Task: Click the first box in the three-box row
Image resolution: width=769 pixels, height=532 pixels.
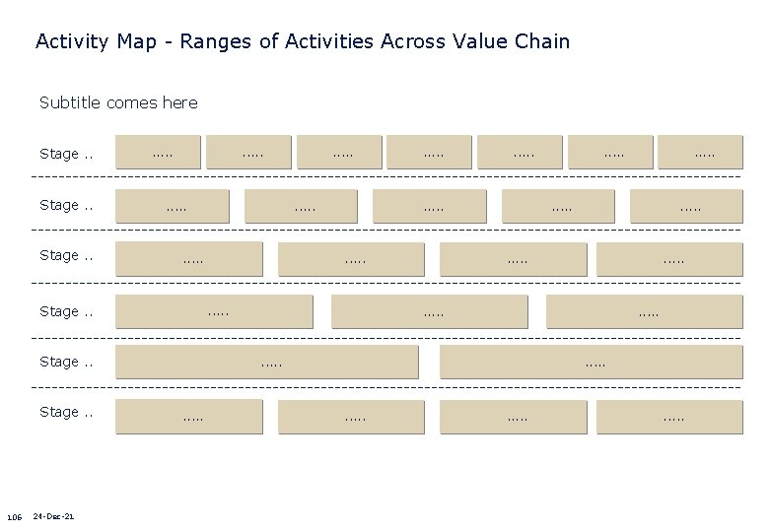Action: (215, 311)
